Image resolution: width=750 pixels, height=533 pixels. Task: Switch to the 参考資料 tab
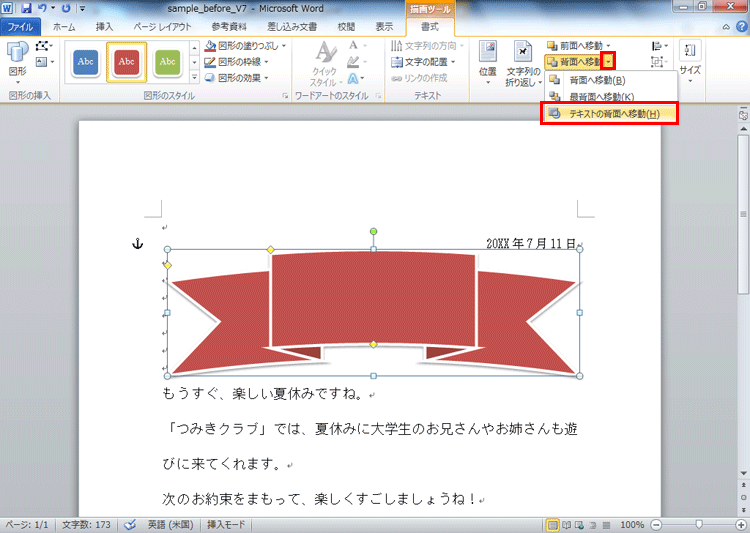click(x=229, y=27)
